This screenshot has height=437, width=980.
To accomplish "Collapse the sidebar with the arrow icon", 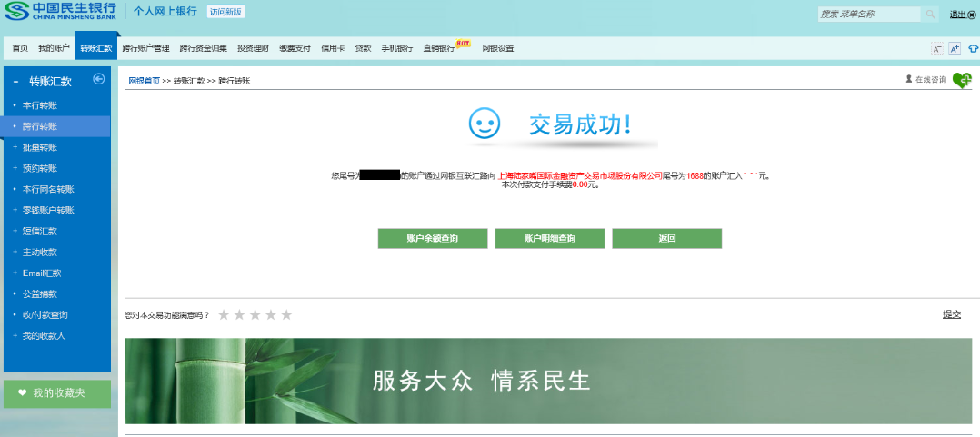I will click(x=98, y=79).
